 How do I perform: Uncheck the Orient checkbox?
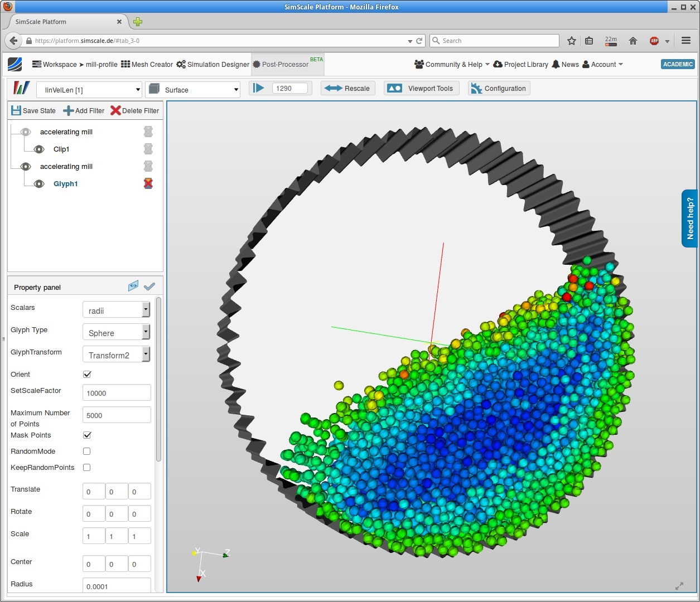[x=87, y=374]
